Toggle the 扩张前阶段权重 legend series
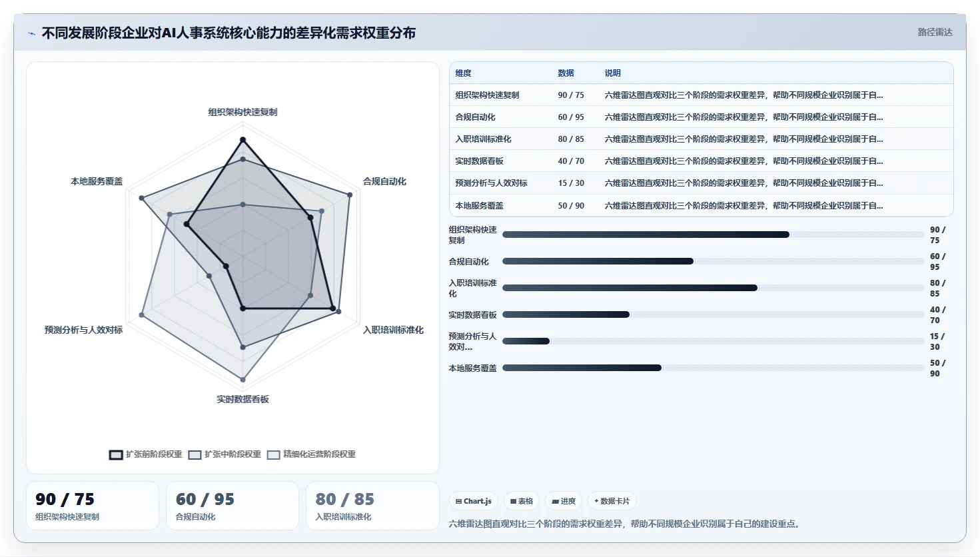The width and height of the screenshot is (980, 557). point(145,454)
